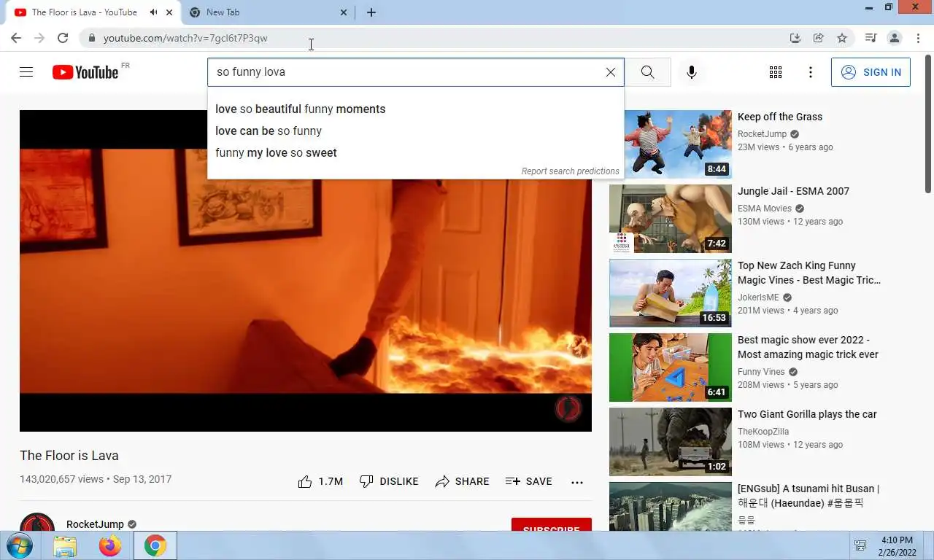Launch Firefox from the taskbar

[110, 545]
